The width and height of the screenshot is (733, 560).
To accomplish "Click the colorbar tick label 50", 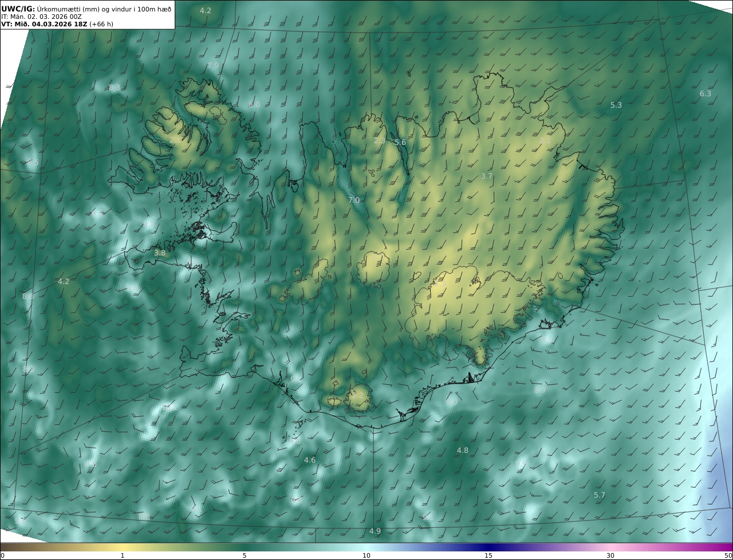I will point(728,555).
